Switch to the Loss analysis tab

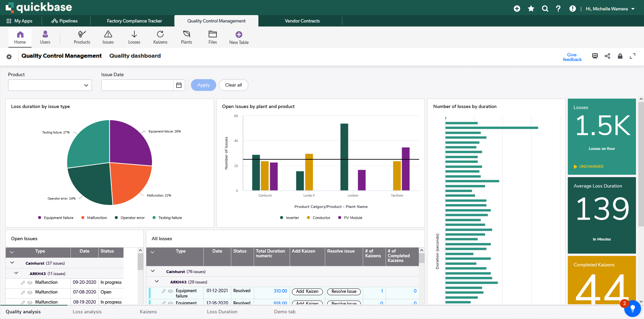tap(87, 312)
